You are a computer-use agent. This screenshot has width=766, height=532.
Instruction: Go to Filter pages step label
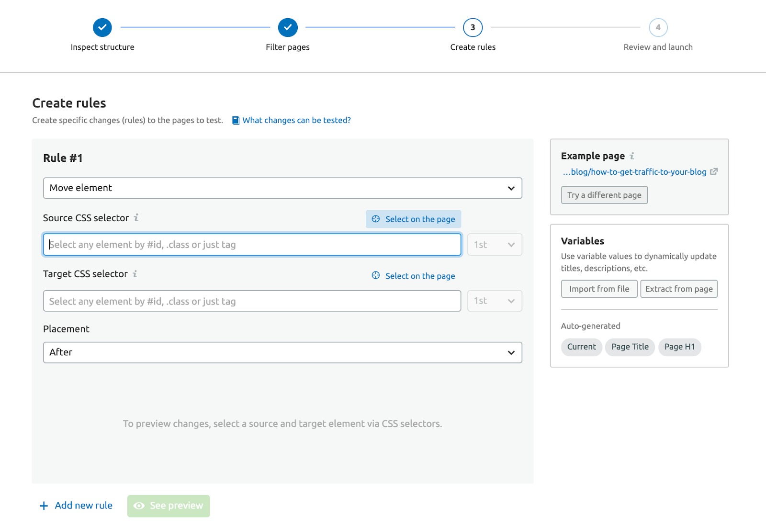tap(288, 47)
